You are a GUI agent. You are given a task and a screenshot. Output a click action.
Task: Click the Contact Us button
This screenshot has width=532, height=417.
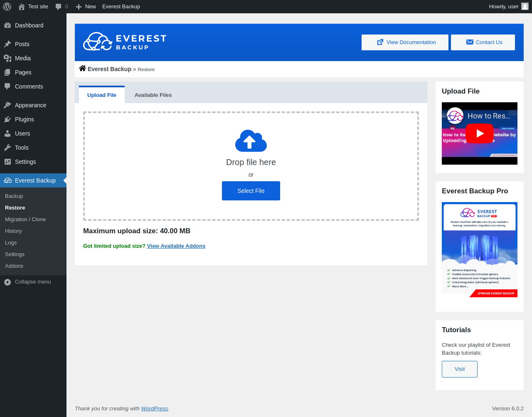tap(483, 42)
